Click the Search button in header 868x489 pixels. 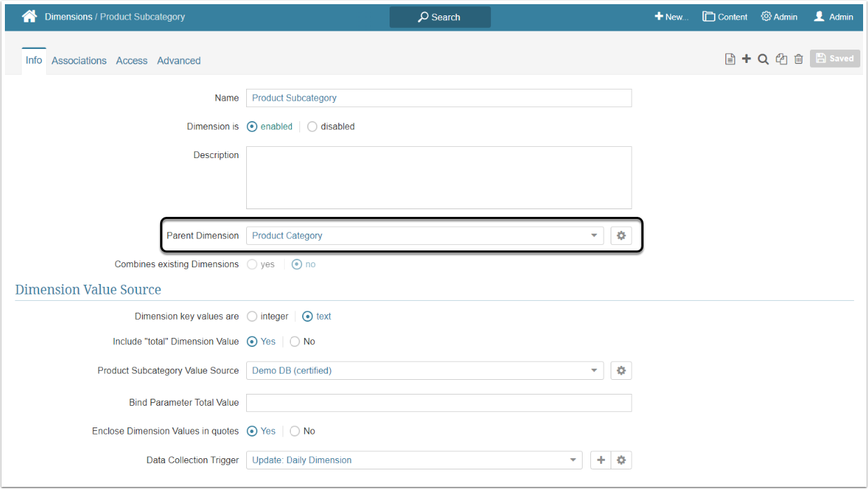click(x=440, y=17)
